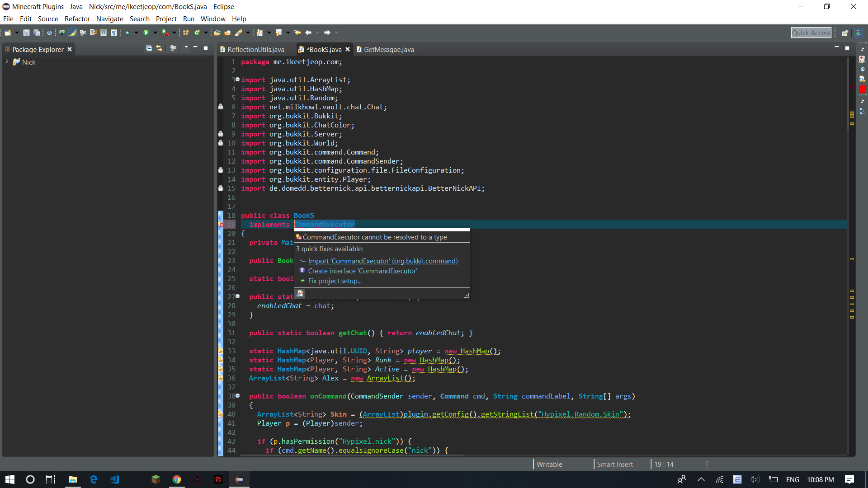Toggle Mark Occurrences highlighter button
868x488 pixels.
pos(73,33)
